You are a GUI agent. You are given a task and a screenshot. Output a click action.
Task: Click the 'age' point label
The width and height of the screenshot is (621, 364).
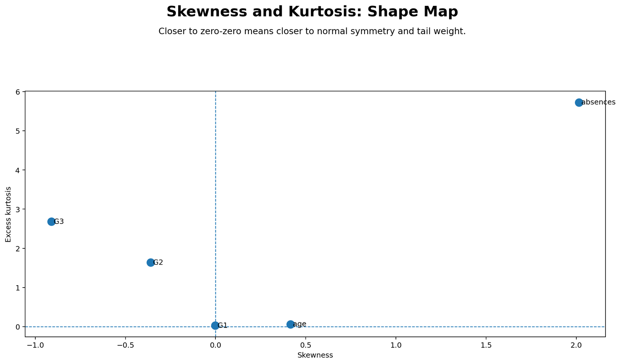click(300, 324)
